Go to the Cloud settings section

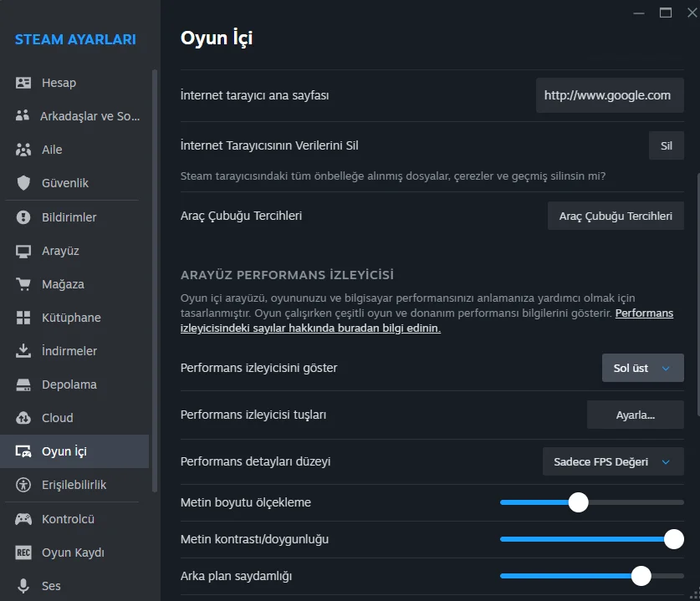tap(57, 418)
